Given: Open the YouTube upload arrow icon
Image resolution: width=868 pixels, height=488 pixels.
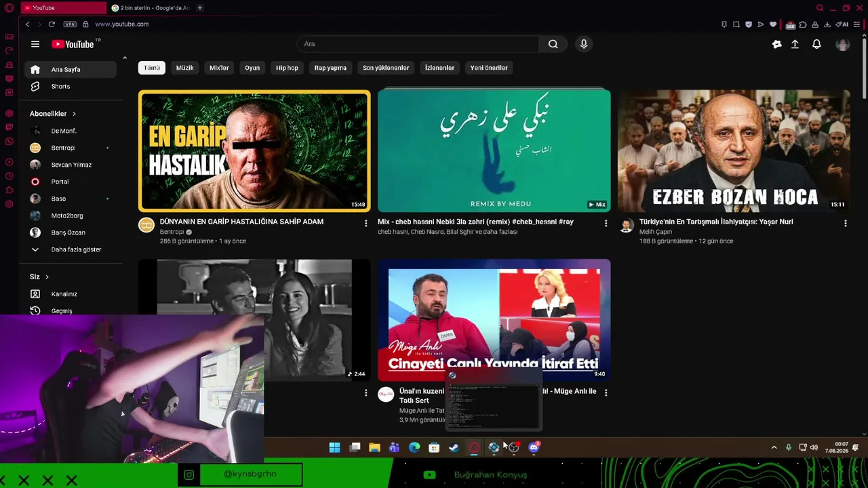Looking at the screenshot, I should point(795,44).
